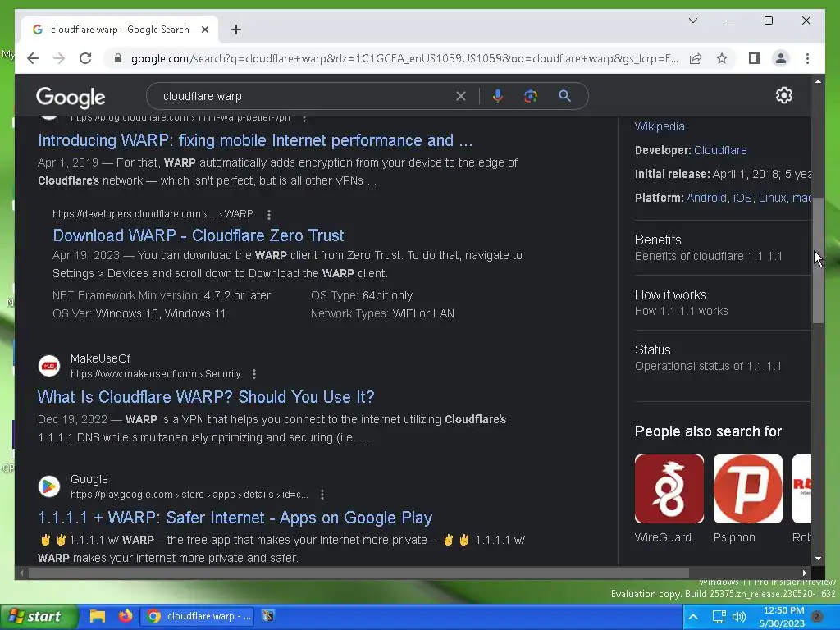Click scroll-down arrow of vertical scrollbar
Viewport: 840px width, 630px height.
818,558
